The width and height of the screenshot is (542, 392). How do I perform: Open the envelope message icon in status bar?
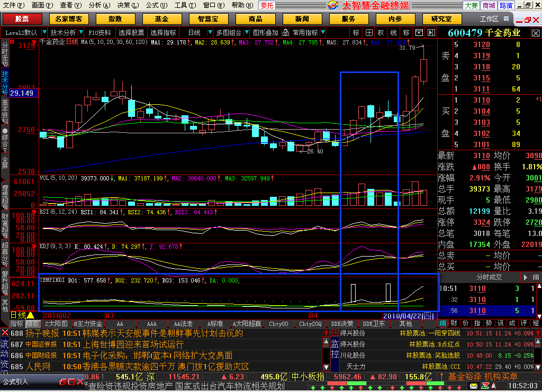pyautogui.click(x=473, y=386)
